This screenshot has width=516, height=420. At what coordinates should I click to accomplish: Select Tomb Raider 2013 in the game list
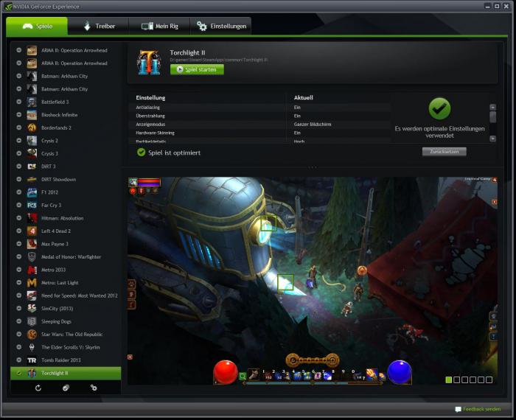(x=66, y=360)
